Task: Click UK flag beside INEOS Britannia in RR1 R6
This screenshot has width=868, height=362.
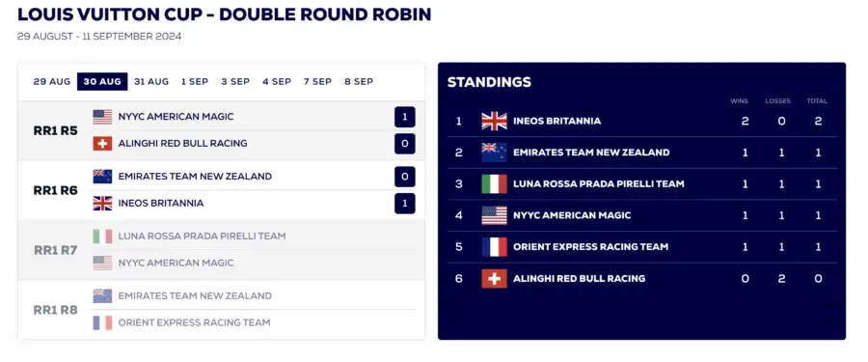Action: 102,204
